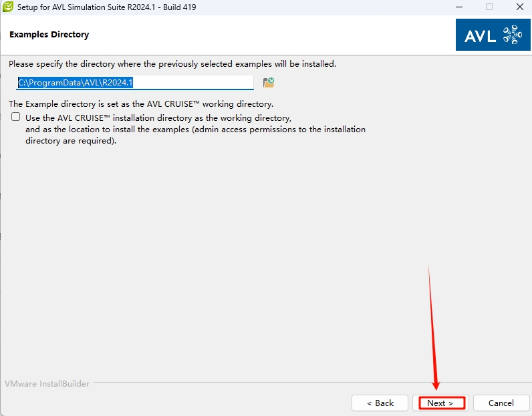Click the setup app icon in title bar

[8, 7]
